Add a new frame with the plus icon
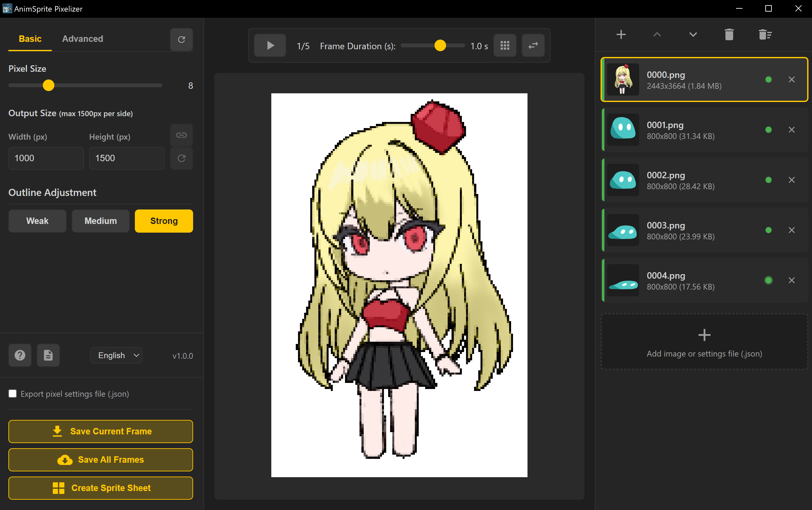The image size is (812, 510). tap(621, 34)
